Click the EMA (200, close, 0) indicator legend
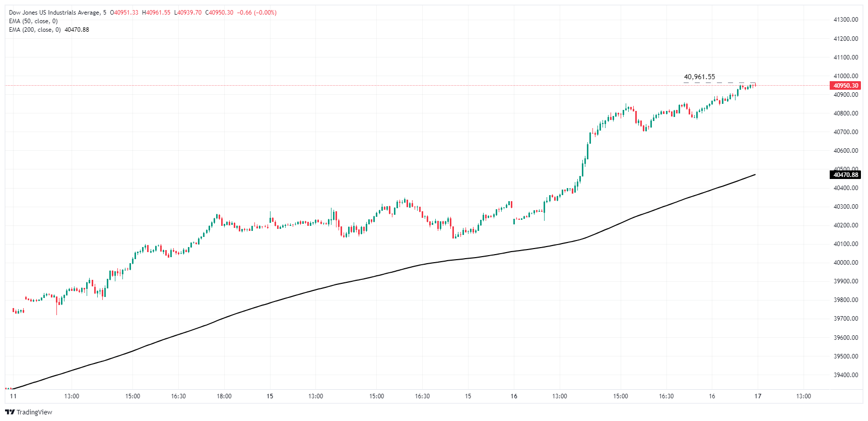 click(x=35, y=30)
